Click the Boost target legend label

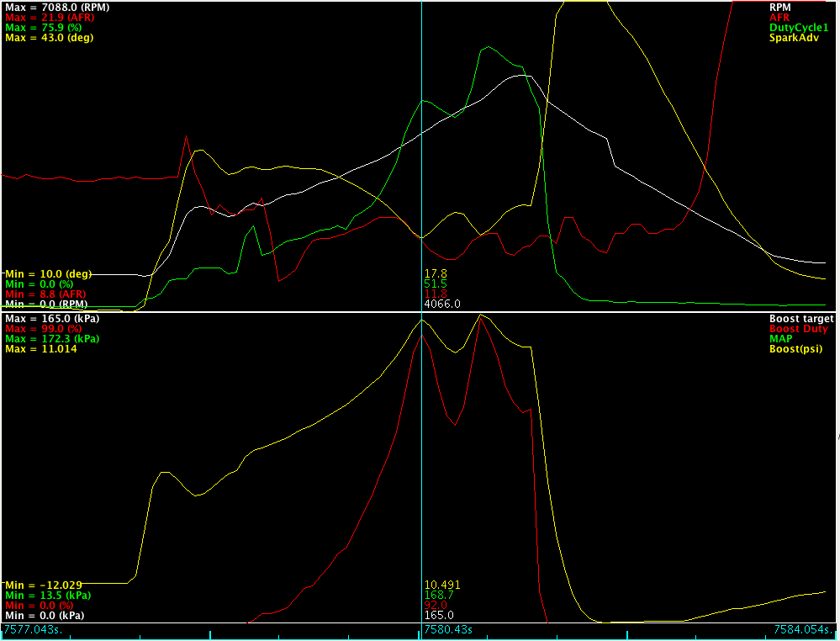[x=801, y=319]
